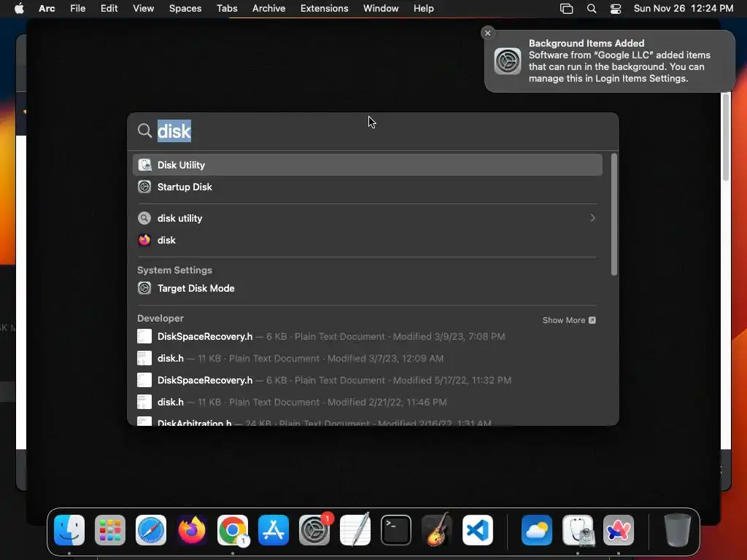Image resolution: width=747 pixels, height=560 pixels.
Task: Open the Arc browser dock icon
Action: pyautogui.click(x=619, y=530)
